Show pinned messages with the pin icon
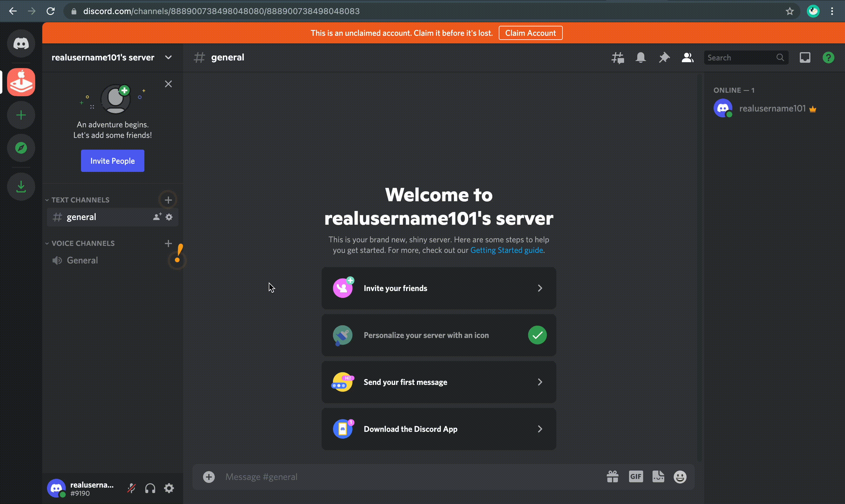The height and width of the screenshot is (504, 845). point(664,58)
